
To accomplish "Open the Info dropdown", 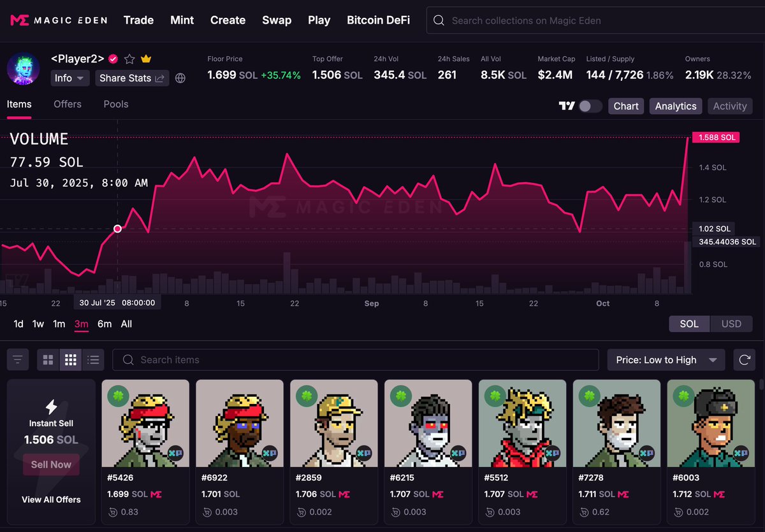I will 69,78.
